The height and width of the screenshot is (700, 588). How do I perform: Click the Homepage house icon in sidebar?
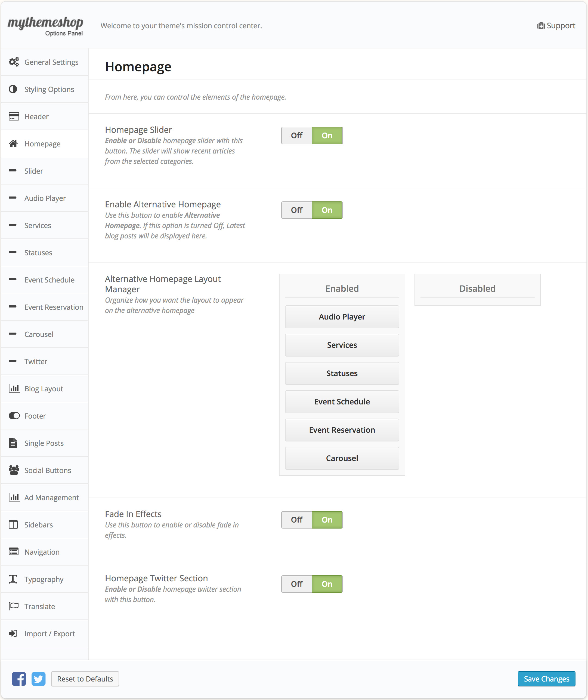coord(13,144)
